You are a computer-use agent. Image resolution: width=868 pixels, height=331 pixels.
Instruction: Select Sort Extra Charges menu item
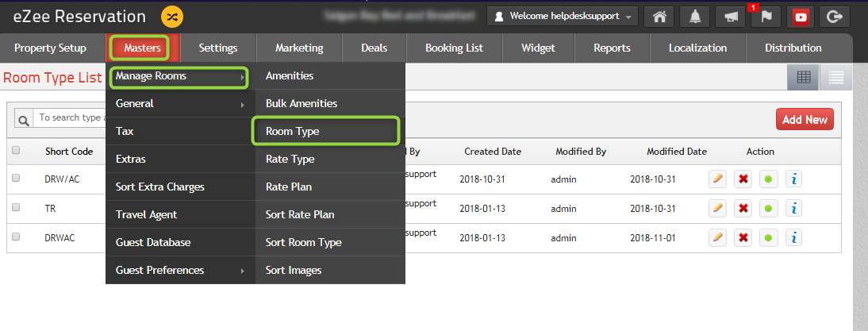180,187
